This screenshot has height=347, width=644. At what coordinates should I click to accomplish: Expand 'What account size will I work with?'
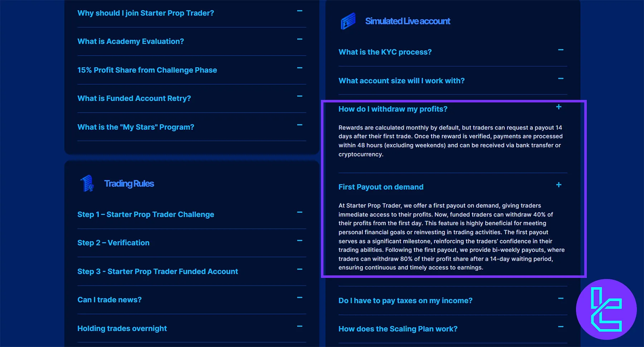click(401, 81)
